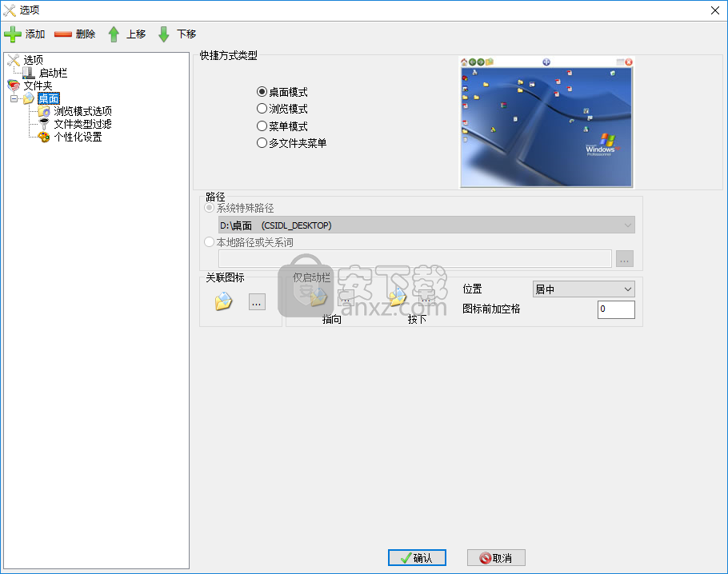Screen dimensions: 728x574
Task: Click the 图标前加空格 number field
Action: [616, 309]
